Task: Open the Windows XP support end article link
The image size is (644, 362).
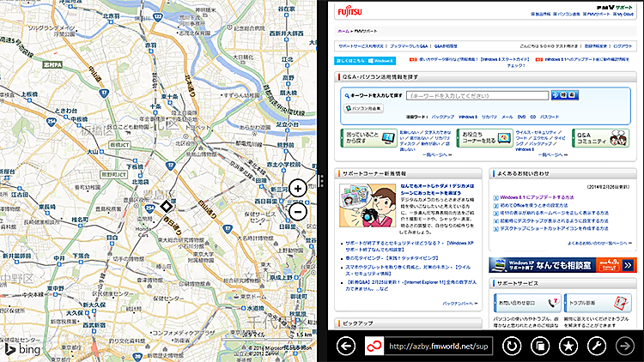Action: click(x=410, y=246)
